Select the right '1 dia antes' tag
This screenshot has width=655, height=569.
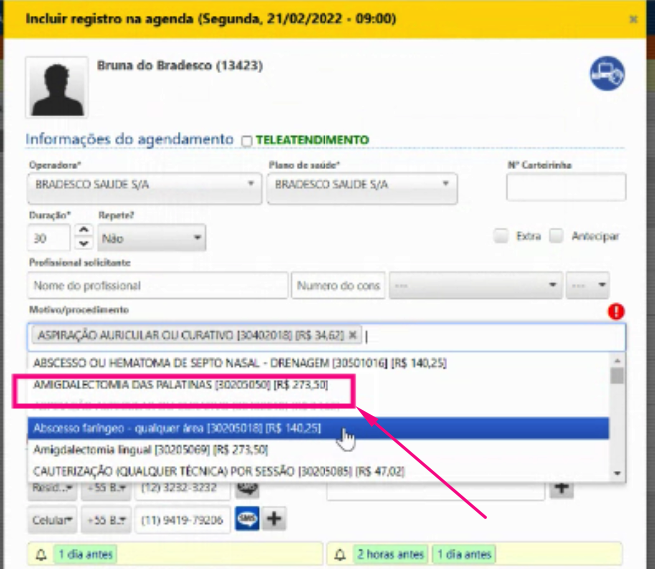point(464,555)
